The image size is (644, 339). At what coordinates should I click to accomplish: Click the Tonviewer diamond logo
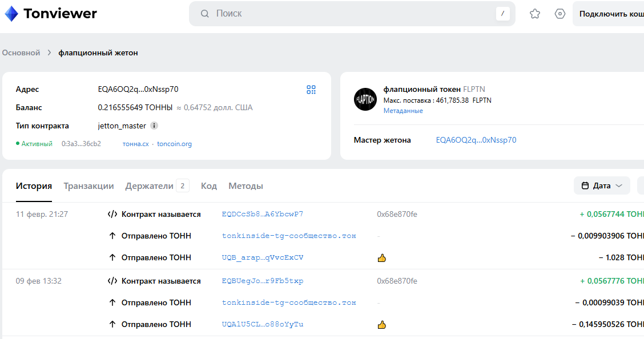(x=11, y=14)
